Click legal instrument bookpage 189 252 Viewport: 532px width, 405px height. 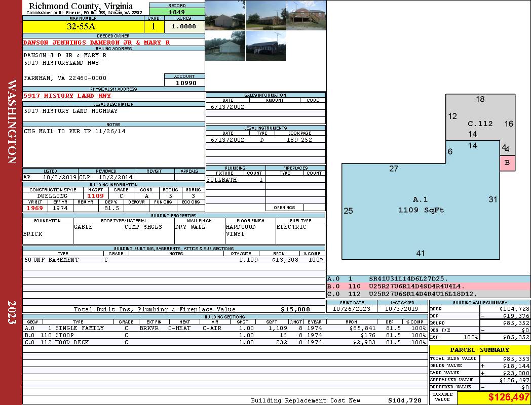pos(299,140)
